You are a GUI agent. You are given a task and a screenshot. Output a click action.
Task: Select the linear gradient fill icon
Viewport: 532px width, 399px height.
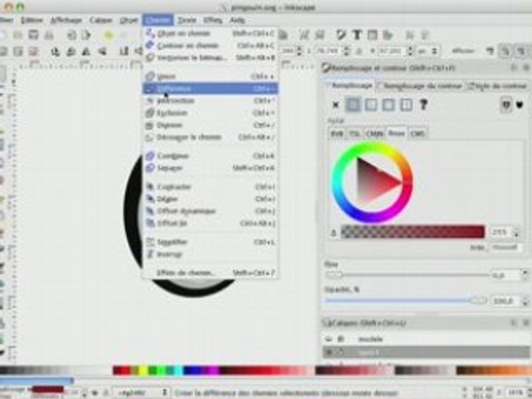[x=371, y=105]
